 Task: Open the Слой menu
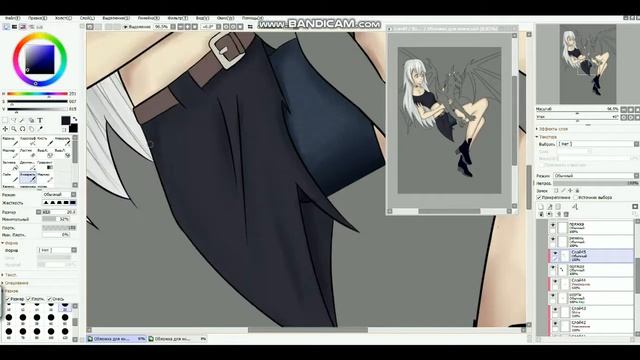tap(87, 18)
